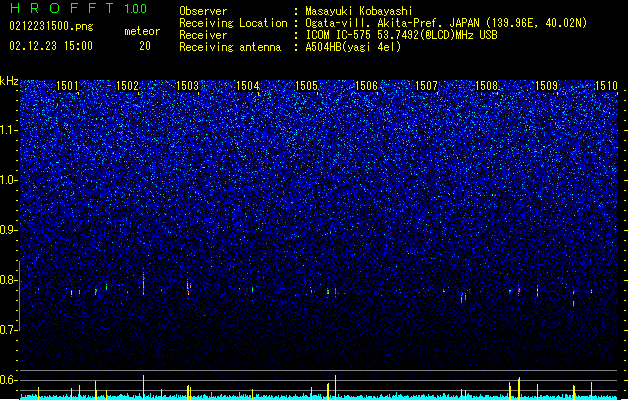This screenshot has height=400, width=629.
Task: Click the 1501 time marker
Action: (x=67, y=86)
